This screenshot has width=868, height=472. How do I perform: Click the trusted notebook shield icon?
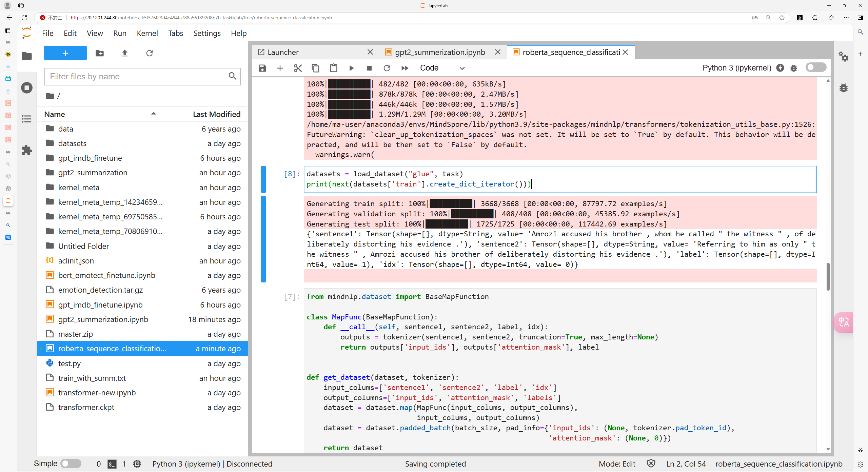[x=651, y=464]
